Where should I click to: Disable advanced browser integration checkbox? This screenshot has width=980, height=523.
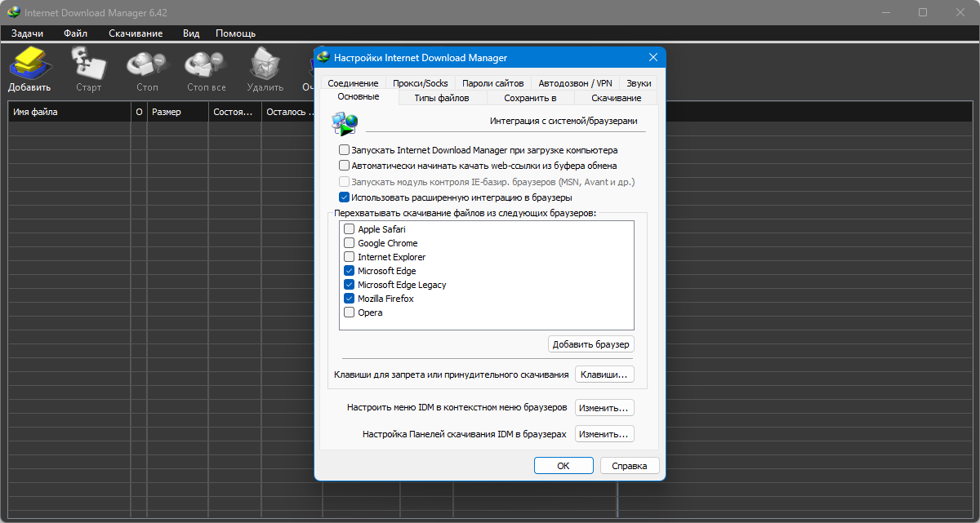coord(344,197)
